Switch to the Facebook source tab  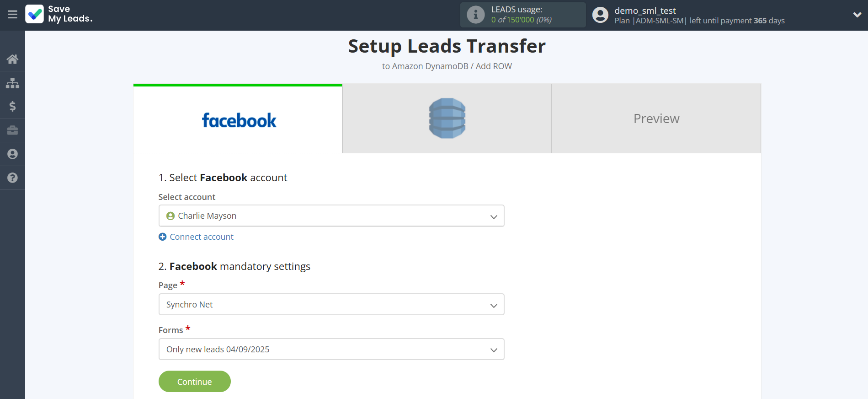point(238,119)
